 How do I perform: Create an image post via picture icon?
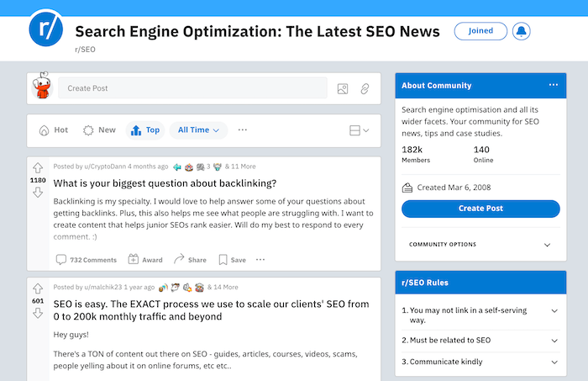click(343, 88)
